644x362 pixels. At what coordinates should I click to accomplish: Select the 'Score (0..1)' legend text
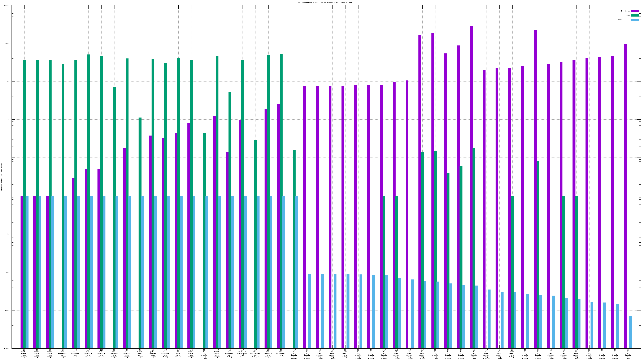623,20
